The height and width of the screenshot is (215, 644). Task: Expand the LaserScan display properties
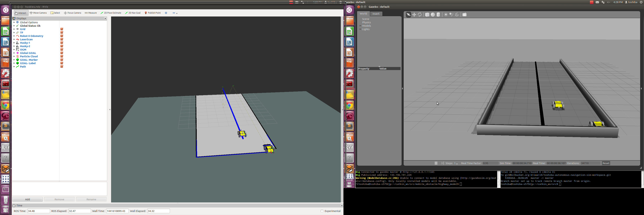point(14,40)
